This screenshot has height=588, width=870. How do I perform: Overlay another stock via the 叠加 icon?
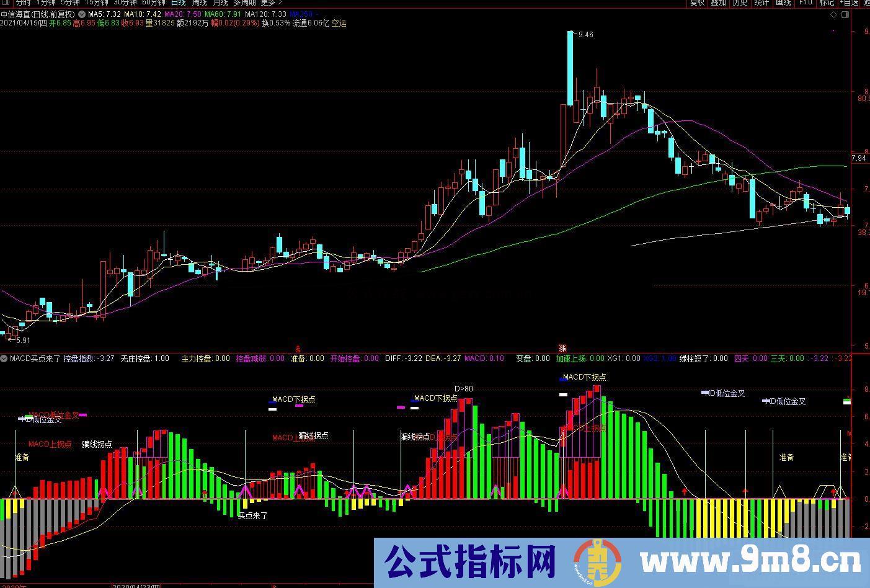717,4
